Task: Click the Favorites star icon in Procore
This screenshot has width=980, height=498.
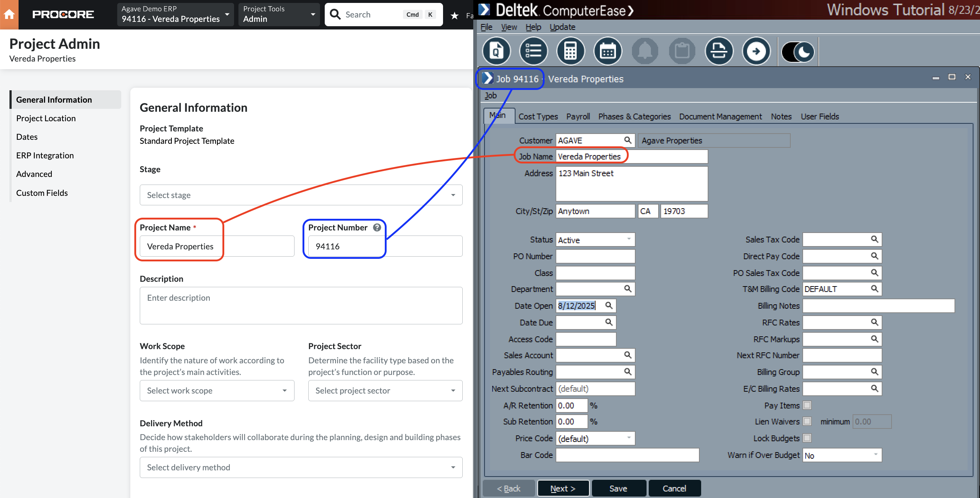Action: pyautogui.click(x=454, y=15)
